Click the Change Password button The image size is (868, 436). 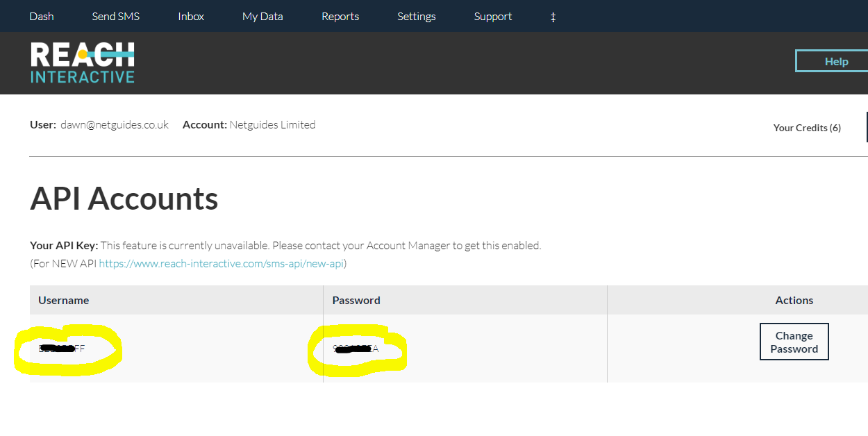click(794, 342)
